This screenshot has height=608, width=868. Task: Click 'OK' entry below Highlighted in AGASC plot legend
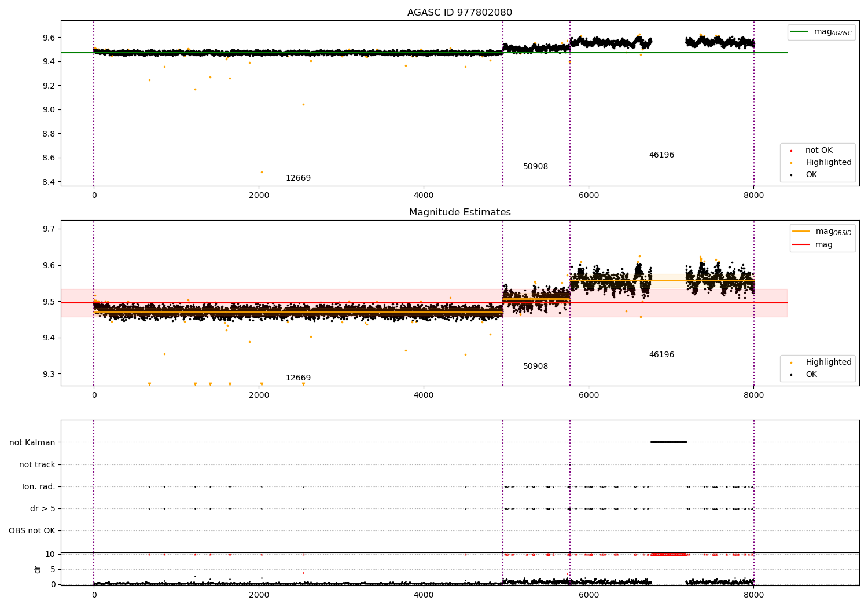tap(811, 175)
